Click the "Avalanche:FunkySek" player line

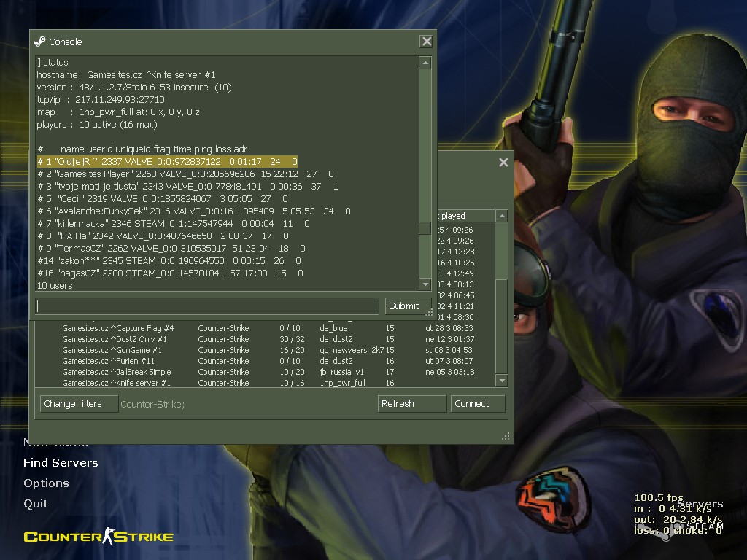[194, 211]
